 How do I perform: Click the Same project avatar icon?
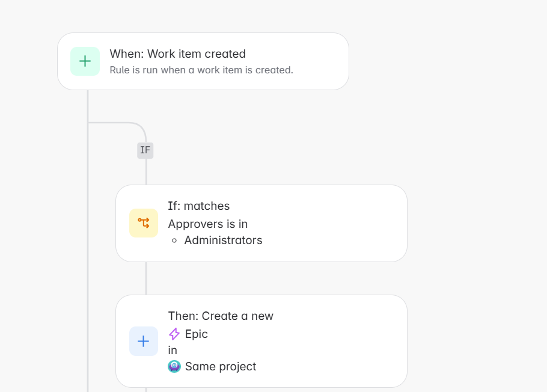[x=174, y=367]
